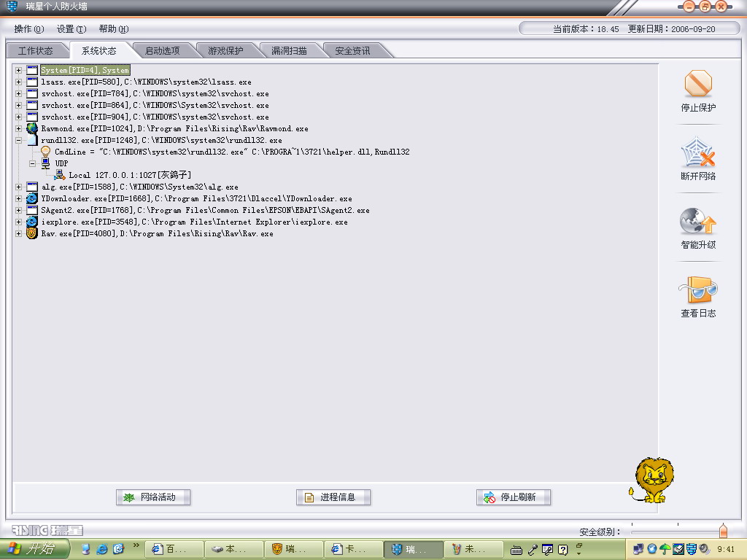Viewport: 747px width, 560px height.
Task: Click the alg.exe window icon
Action: pyautogui.click(x=32, y=187)
